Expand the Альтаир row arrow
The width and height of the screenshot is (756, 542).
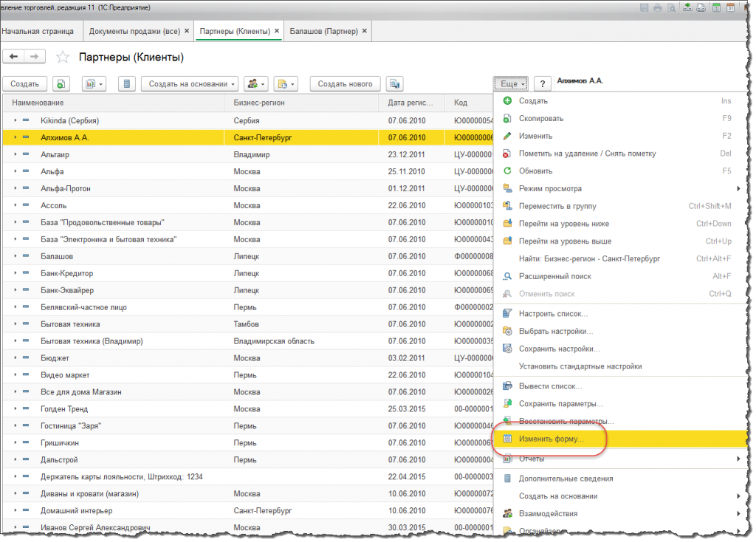[16, 154]
